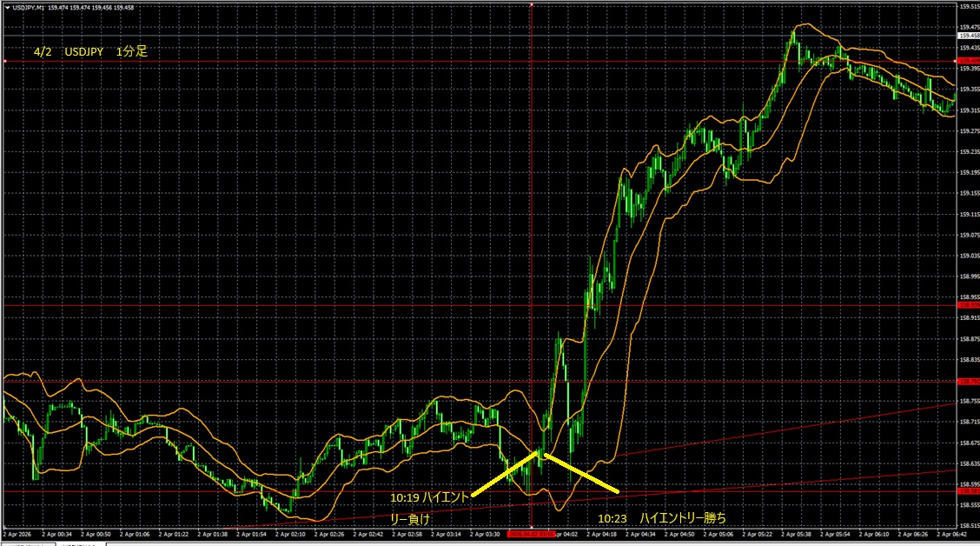Select the '10:23 ハイエントリー勝ち' annotation text
The height and width of the screenshot is (546, 980).
pos(661,518)
